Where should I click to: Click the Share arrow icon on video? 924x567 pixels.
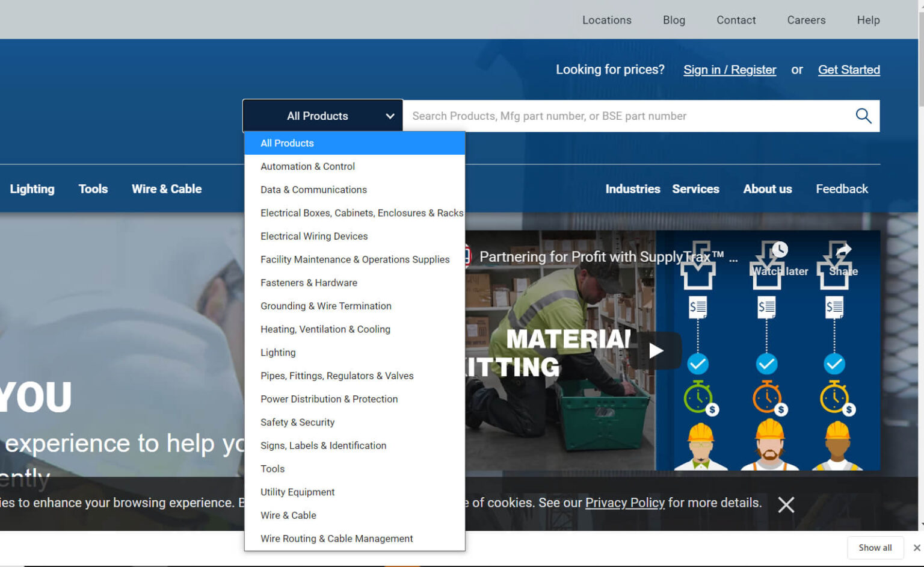click(x=843, y=250)
